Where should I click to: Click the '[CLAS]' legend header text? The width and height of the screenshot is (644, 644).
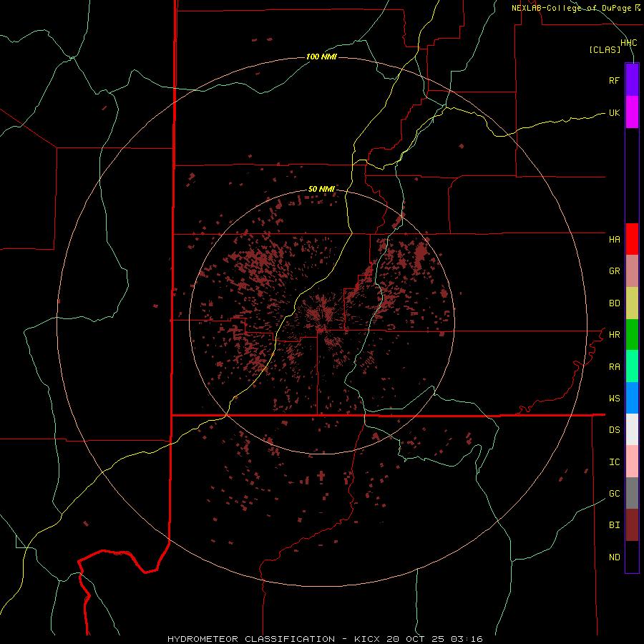(x=605, y=49)
